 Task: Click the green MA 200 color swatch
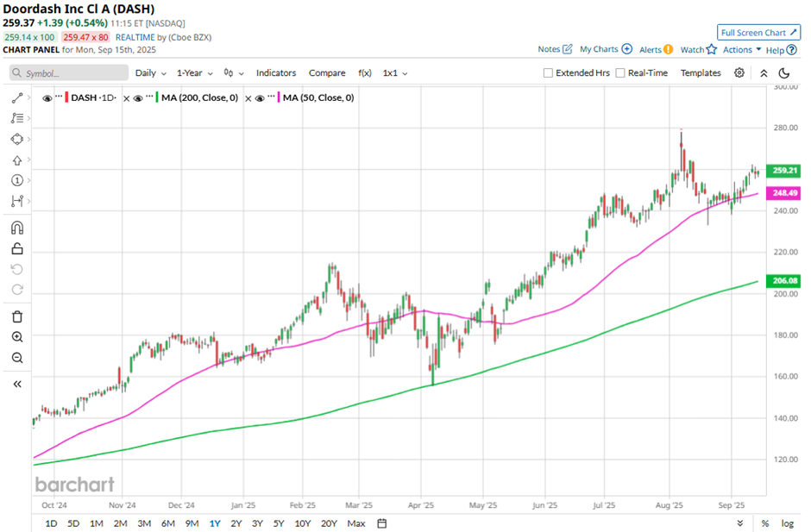coord(157,97)
